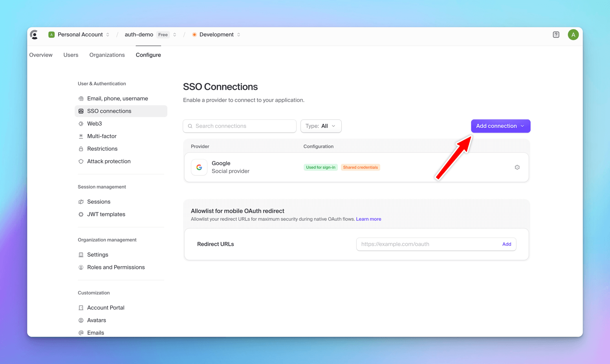Click the SSO connections sidebar icon
Viewport: 610px width, 364px height.
(81, 111)
